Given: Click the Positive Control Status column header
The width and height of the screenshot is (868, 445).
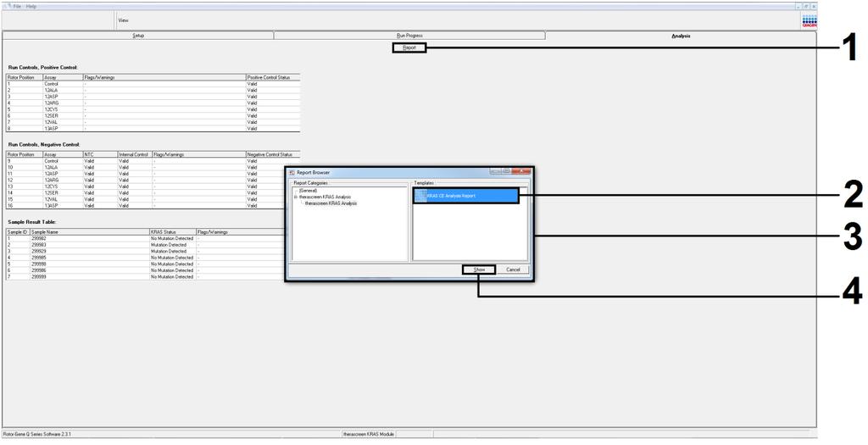Looking at the screenshot, I should click(273, 77).
